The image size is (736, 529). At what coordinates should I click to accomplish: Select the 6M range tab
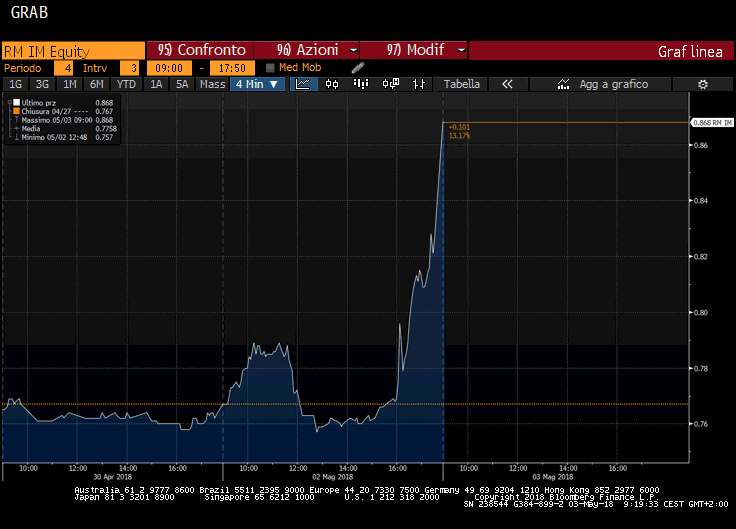[x=97, y=84]
